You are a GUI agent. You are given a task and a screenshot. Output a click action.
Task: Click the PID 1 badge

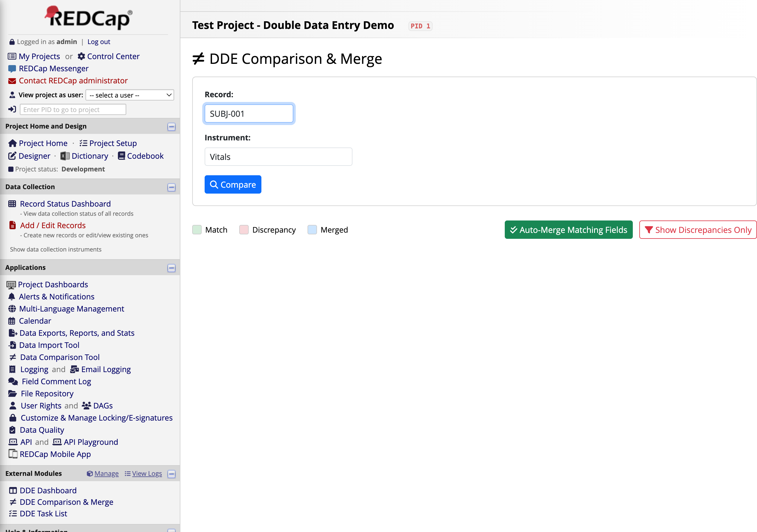[420, 26]
